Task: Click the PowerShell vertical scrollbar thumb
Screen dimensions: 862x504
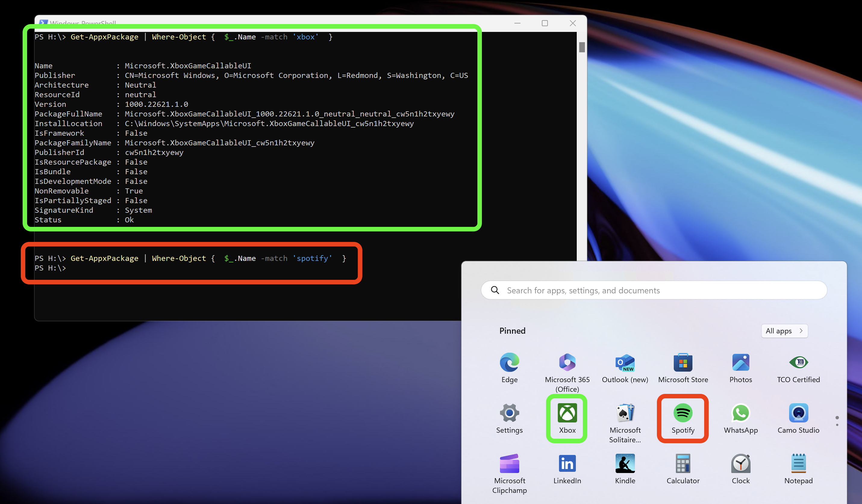Action: point(582,47)
